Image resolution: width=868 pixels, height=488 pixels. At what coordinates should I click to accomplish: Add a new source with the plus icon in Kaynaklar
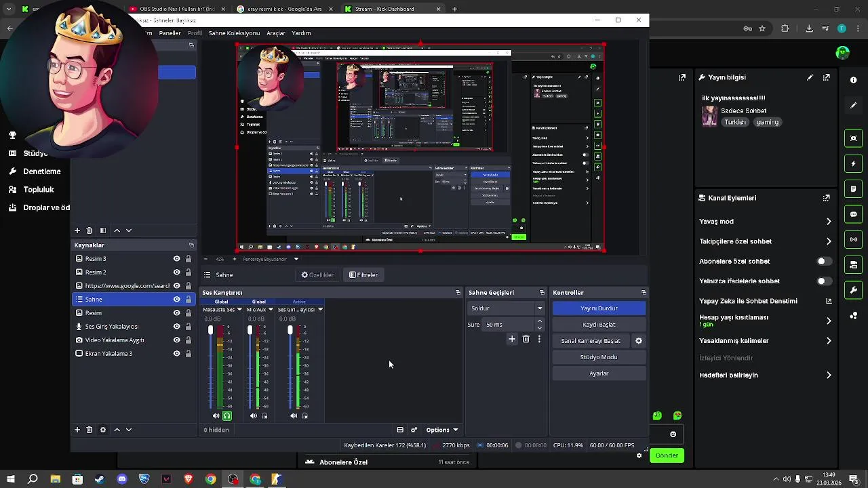[77, 430]
